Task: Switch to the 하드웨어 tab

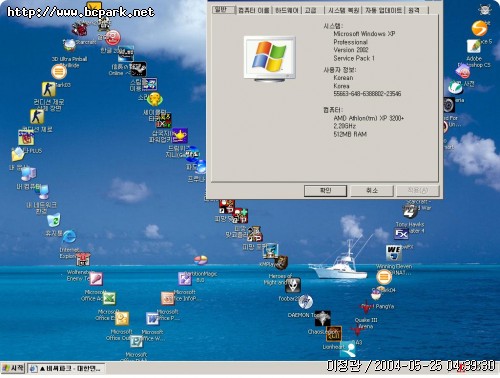Action: [x=287, y=10]
